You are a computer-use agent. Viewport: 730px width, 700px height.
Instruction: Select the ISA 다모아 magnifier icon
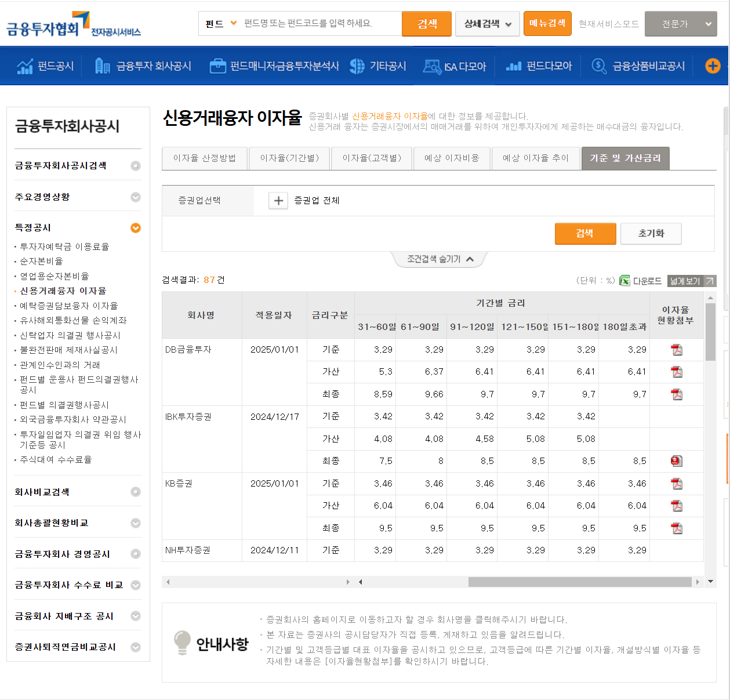coord(431,66)
